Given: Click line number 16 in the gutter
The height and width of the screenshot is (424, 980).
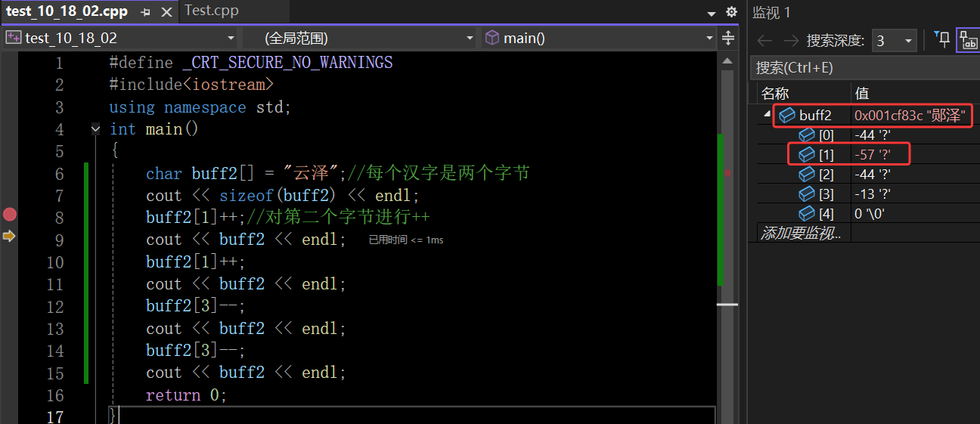Looking at the screenshot, I should click(x=55, y=395).
